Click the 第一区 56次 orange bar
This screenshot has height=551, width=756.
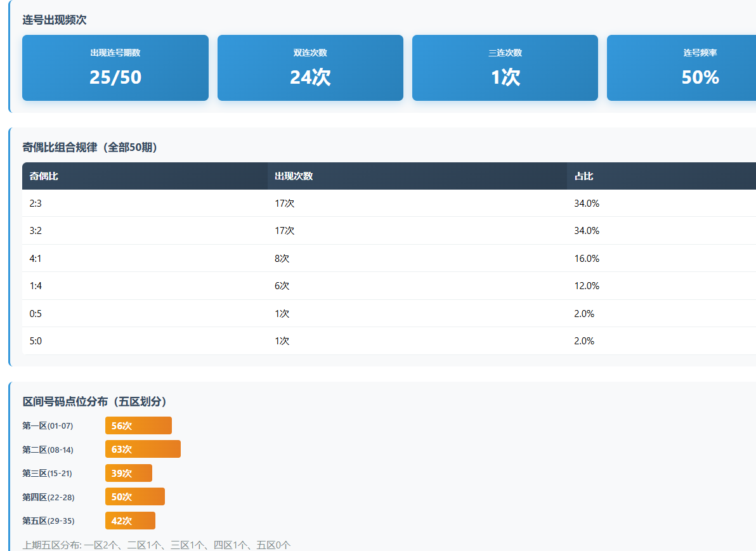(138, 425)
